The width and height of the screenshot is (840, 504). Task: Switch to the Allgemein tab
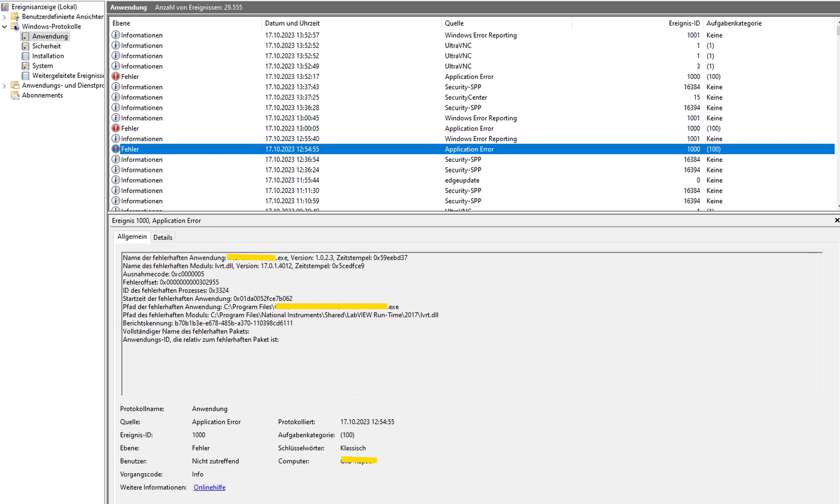132,237
